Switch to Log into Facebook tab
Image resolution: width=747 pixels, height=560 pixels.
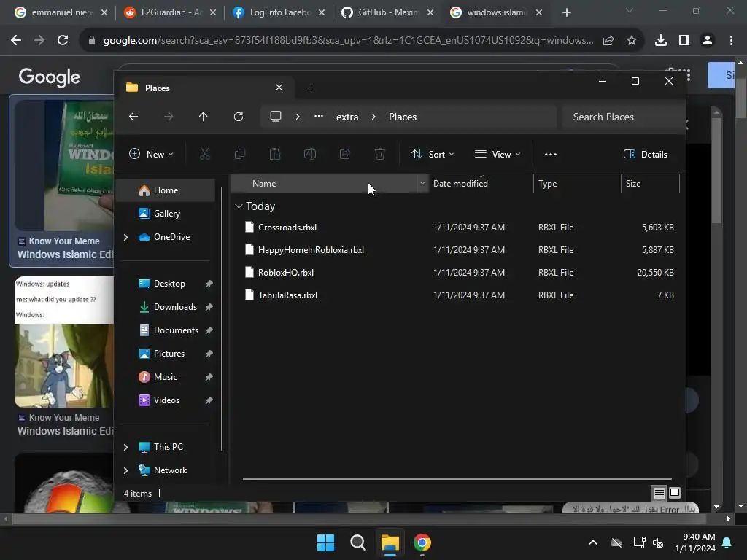click(279, 12)
